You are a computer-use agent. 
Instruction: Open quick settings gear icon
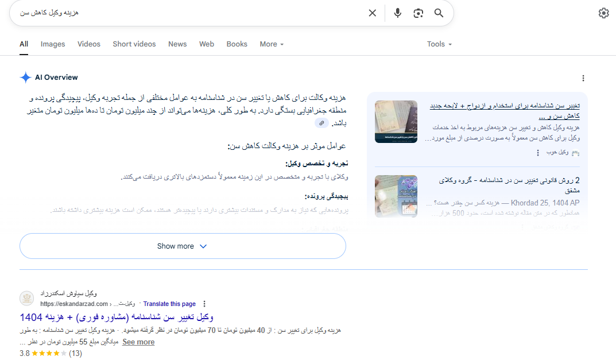click(603, 13)
